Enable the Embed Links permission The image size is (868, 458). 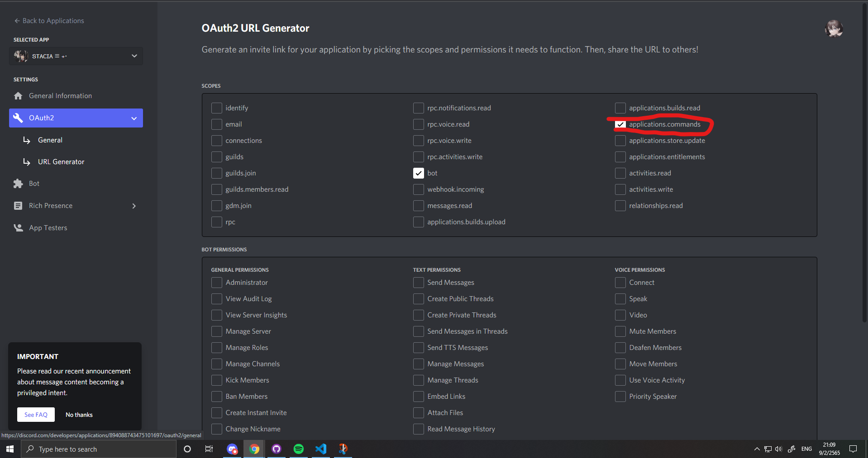coord(419,397)
